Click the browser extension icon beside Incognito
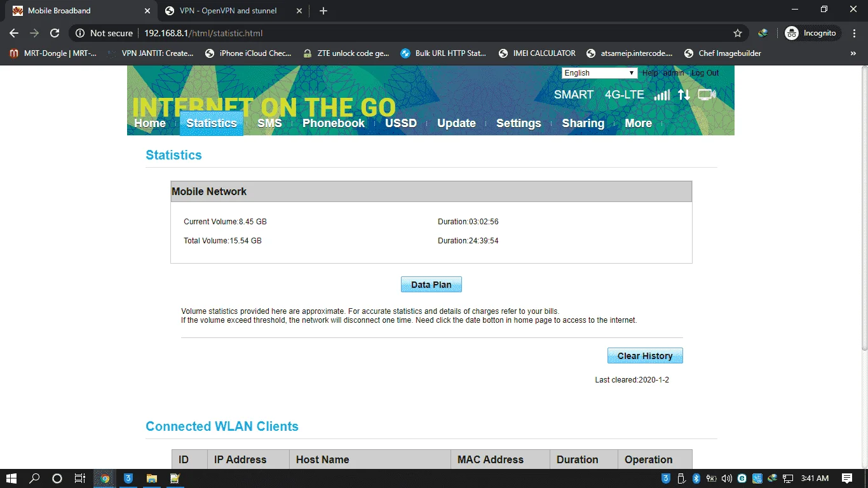Viewport: 868px width, 488px height. [763, 33]
